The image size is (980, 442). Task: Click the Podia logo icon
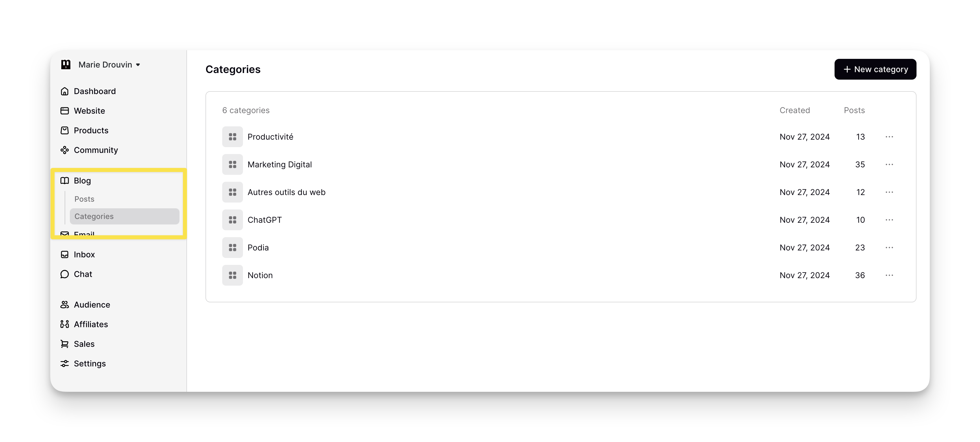coord(66,65)
